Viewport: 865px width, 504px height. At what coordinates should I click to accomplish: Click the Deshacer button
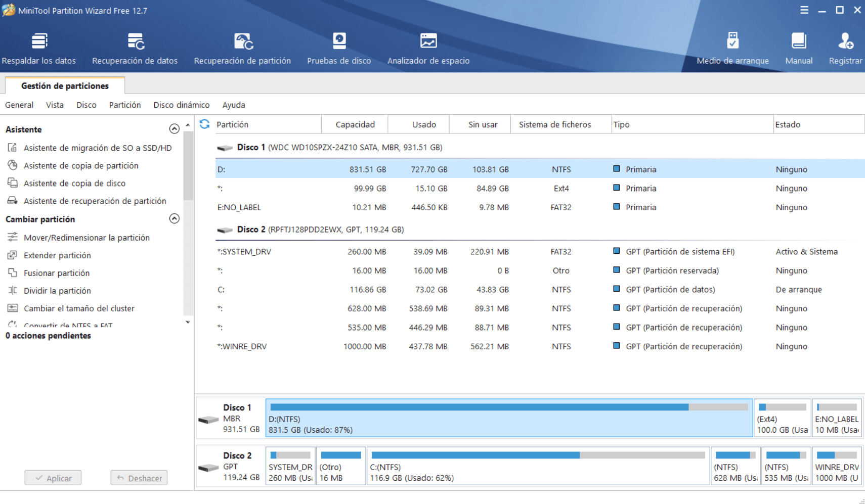pos(139,478)
